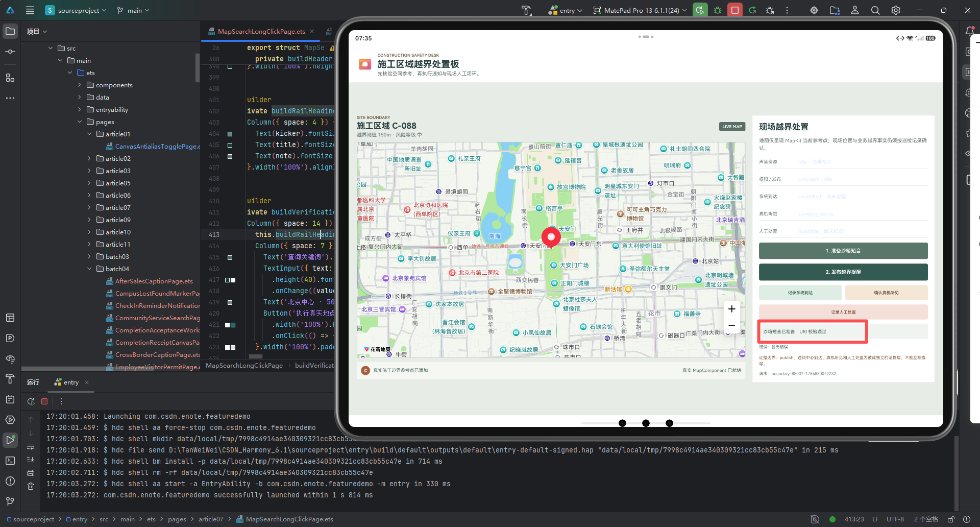Open the Project tool window folder icon
The width and height of the screenshot is (980, 527).
[x=10, y=31]
